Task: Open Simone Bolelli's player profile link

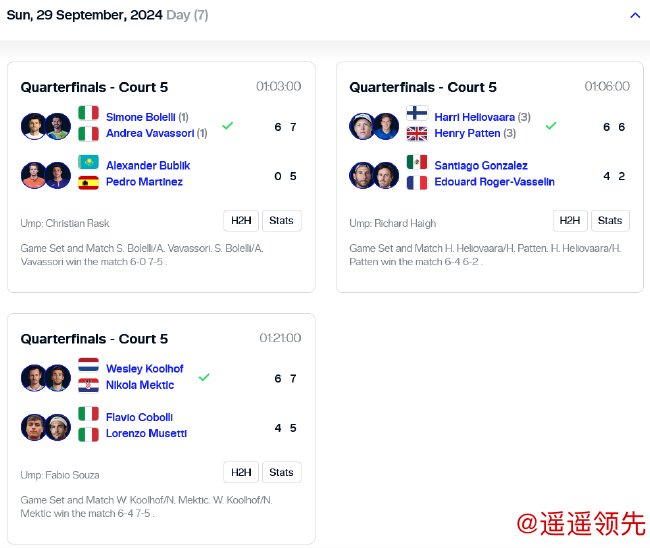Action: coord(140,117)
